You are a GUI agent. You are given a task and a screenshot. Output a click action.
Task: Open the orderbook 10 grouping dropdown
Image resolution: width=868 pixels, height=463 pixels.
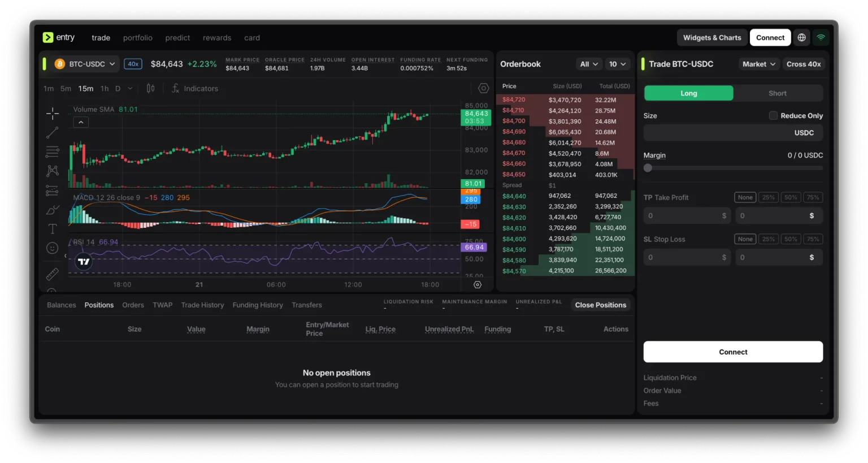(617, 64)
